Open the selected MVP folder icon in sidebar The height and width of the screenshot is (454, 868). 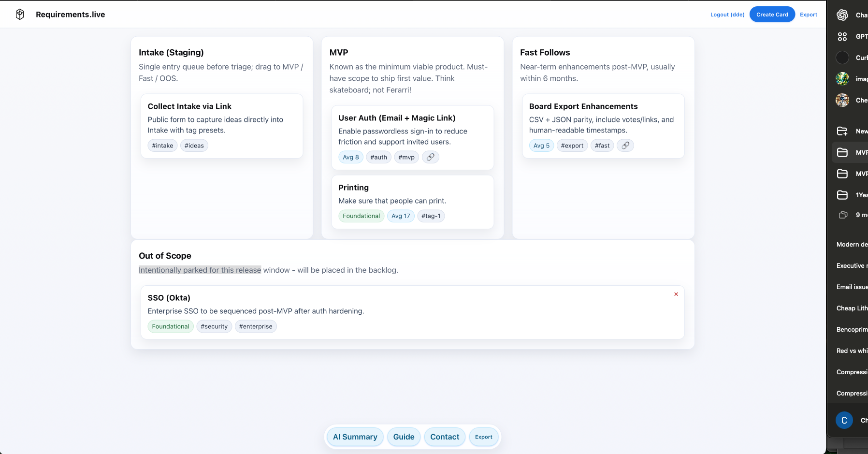[x=842, y=152]
